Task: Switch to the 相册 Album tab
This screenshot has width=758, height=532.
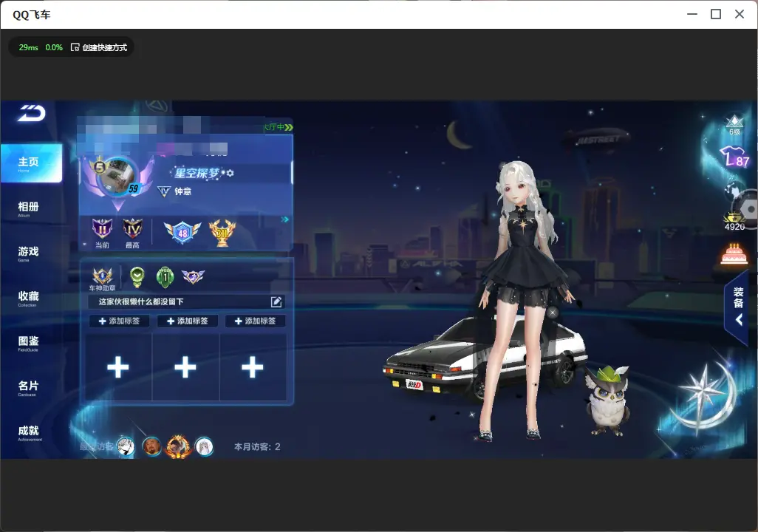Action: (28, 209)
